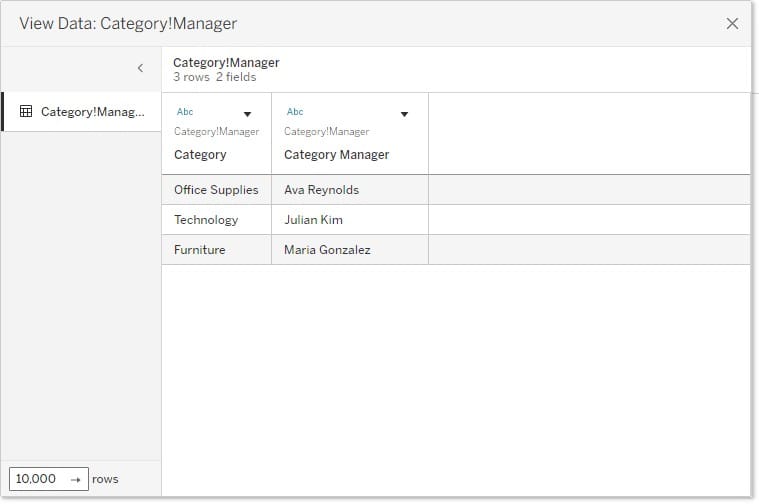Select the Office Supplies cell

(x=216, y=190)
